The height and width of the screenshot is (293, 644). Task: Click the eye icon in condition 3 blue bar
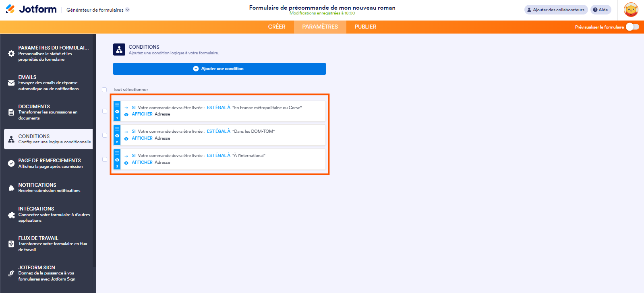[x=117, y=160]
